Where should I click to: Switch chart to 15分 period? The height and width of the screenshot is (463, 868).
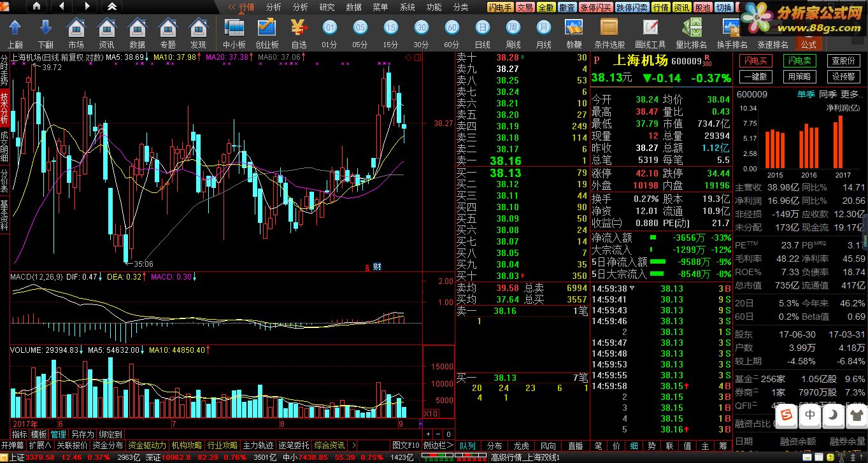click(390, 33)
